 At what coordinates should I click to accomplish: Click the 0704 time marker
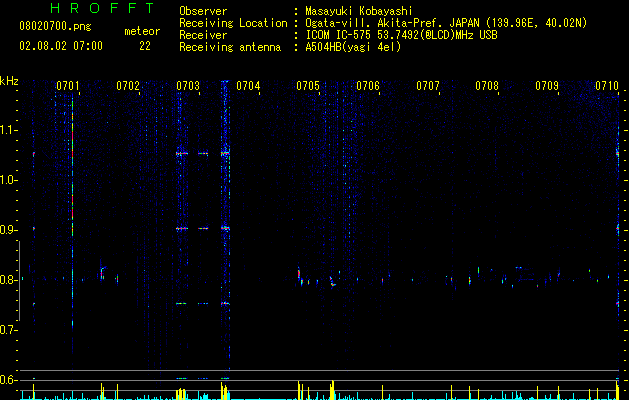coord(248,86)
